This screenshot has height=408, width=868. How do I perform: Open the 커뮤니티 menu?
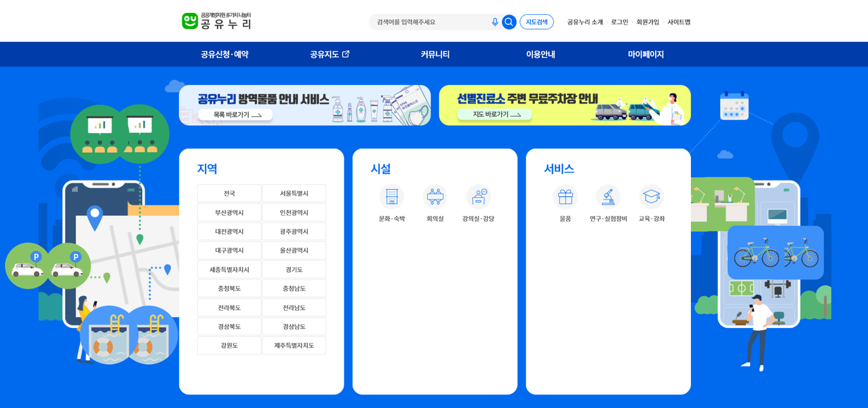pyautogui.click(x=435, y=54)
